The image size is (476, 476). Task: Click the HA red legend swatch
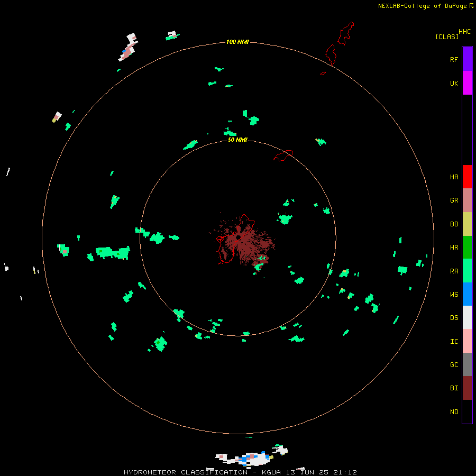coord(467,177)
